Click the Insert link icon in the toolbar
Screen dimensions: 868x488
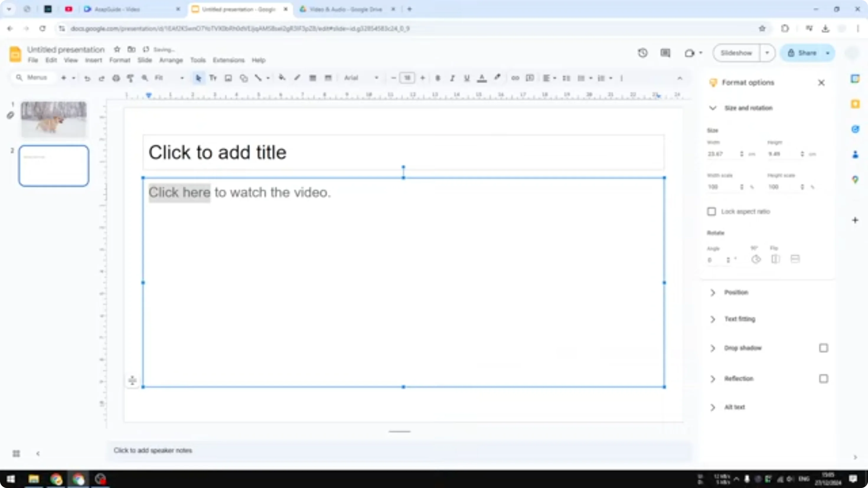tap(515, 78)
